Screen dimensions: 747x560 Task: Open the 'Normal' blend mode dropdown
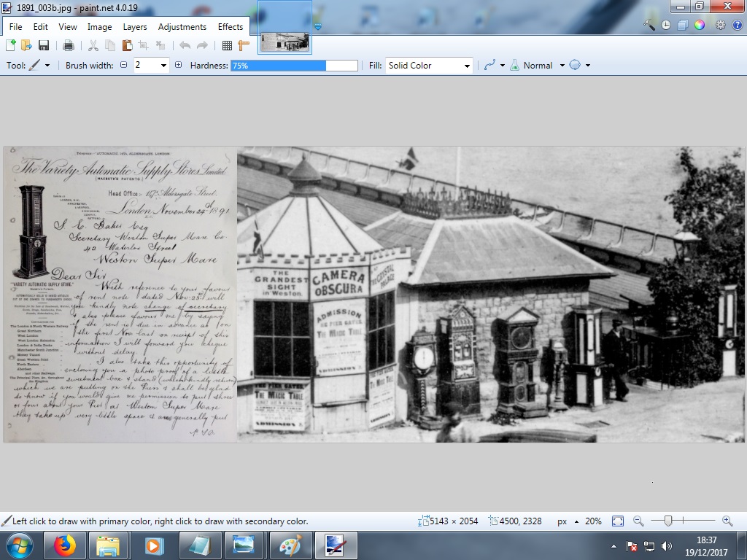[562, 65]
